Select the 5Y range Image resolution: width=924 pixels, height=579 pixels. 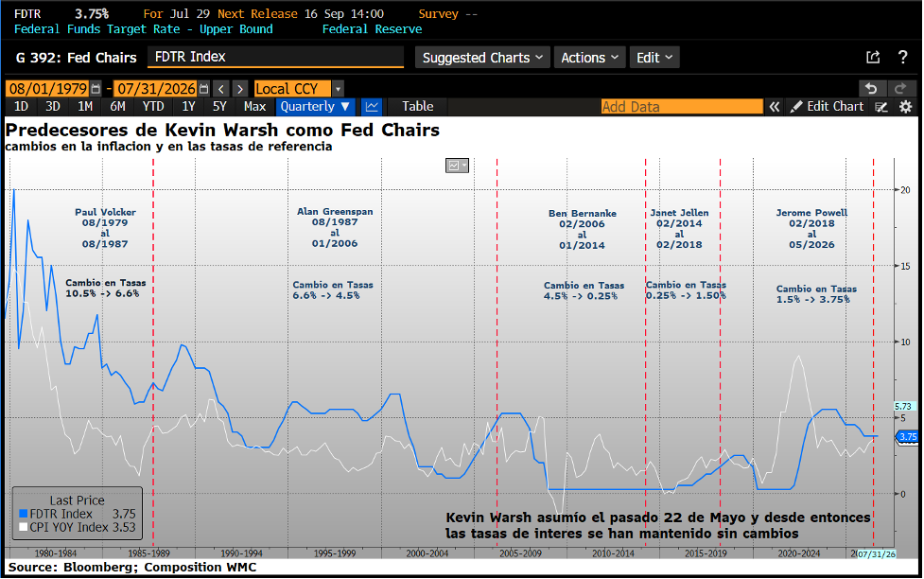(x=219, y=106)
